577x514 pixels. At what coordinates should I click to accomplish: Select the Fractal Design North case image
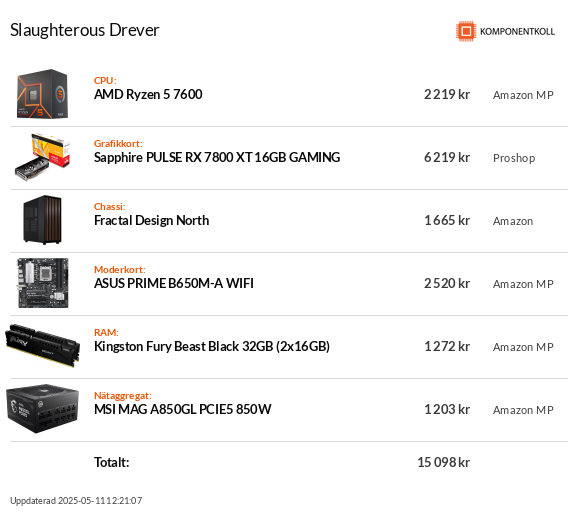(42, 220)
